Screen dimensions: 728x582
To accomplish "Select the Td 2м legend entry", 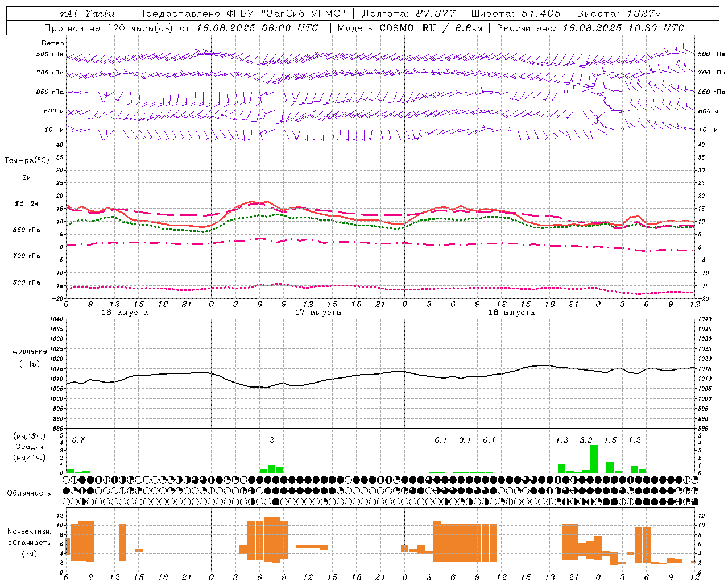I will pyautogui.click(x=26, y=203).
